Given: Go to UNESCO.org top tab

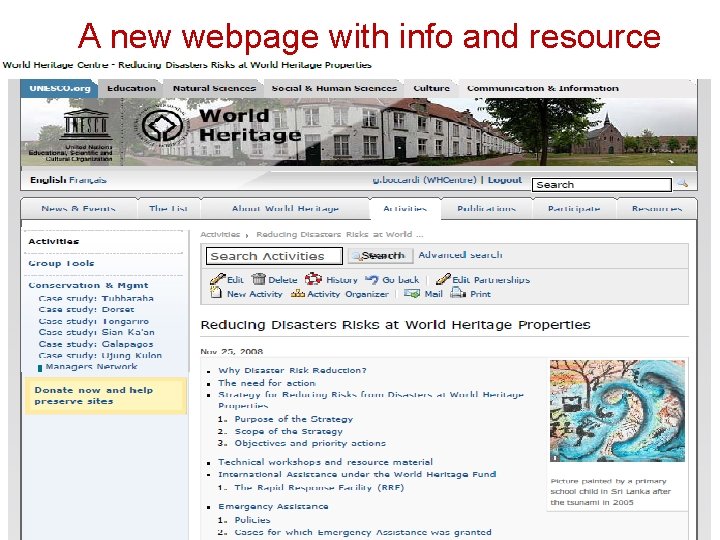Looking at the screenshot, I should [60, 88].
